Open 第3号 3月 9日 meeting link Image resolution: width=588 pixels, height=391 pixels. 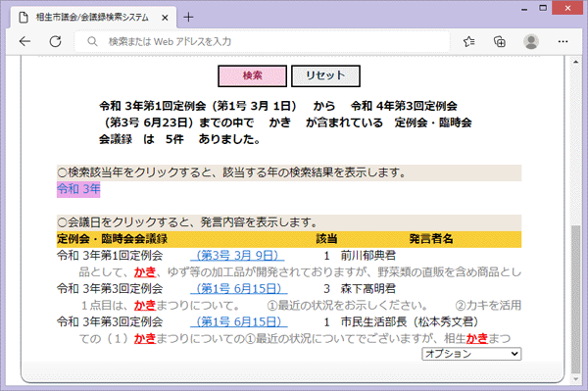(x=237, y=256)
